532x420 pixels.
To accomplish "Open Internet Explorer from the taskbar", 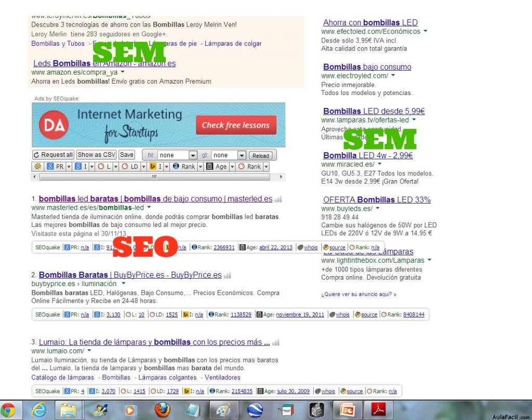I will 38,410.
